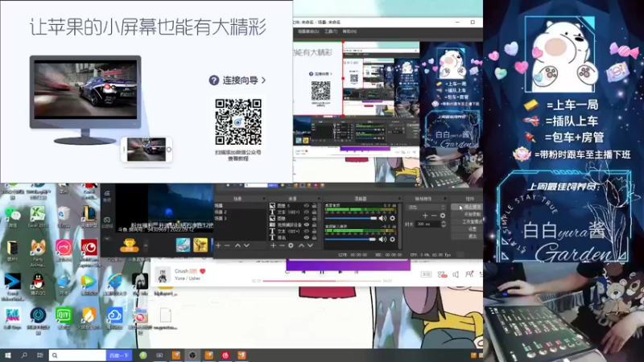
Task: Open the 淡出 transition type dropdown
Action: click(x=426, y=207)
